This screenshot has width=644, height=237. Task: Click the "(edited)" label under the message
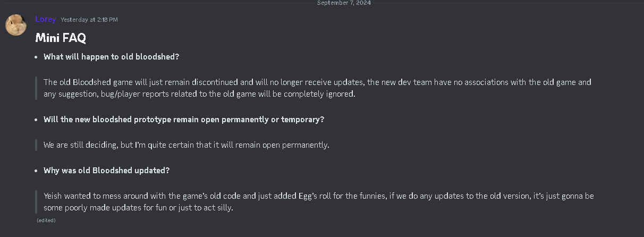pos(46,220)
